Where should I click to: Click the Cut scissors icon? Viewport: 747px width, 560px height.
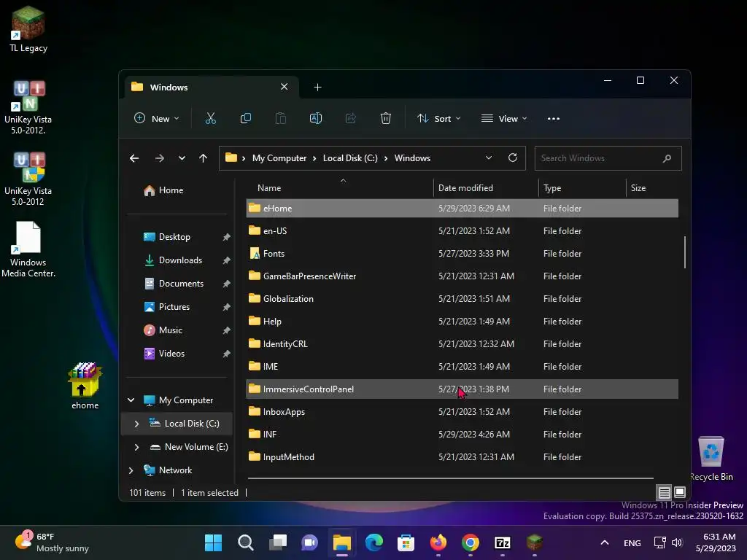pyautogui.click(x=211, y=119)
